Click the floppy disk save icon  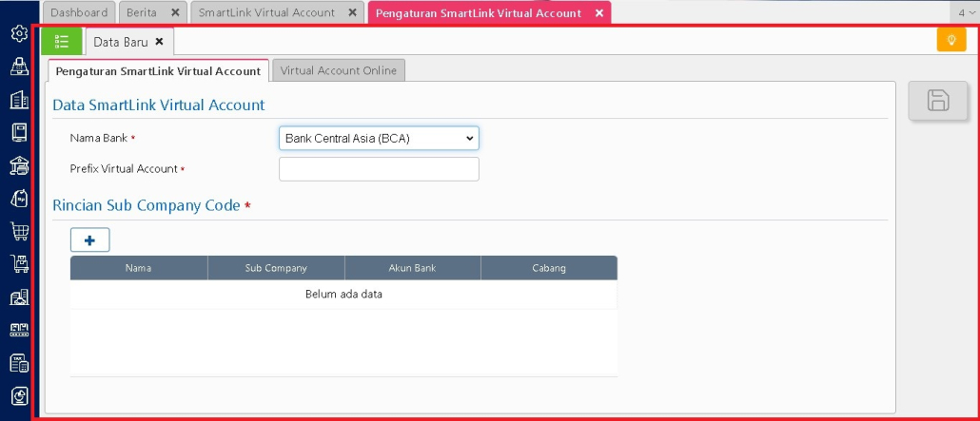[937, 101]
